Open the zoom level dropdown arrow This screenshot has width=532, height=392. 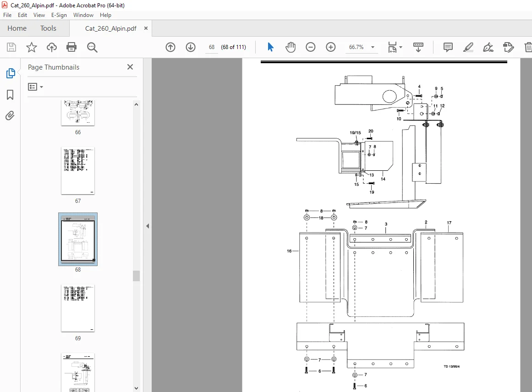(373, 47)
